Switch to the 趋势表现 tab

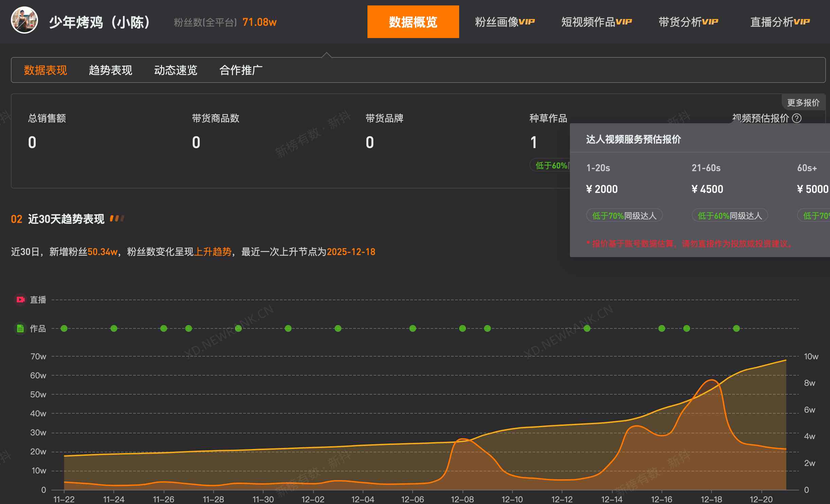tap(110, 70)
